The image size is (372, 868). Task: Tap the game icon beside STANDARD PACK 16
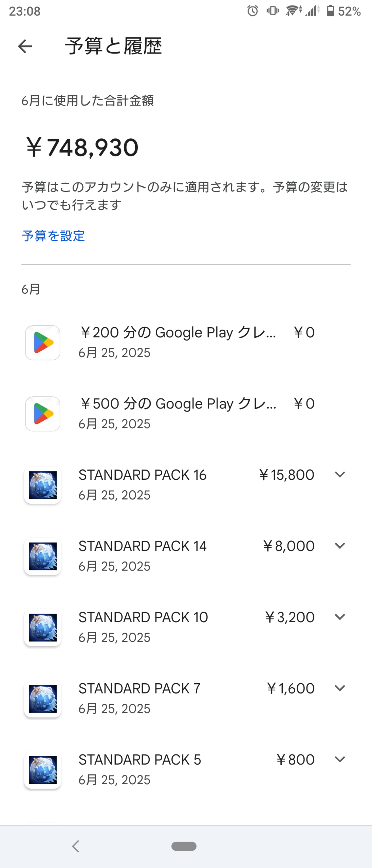click(43, 485)
